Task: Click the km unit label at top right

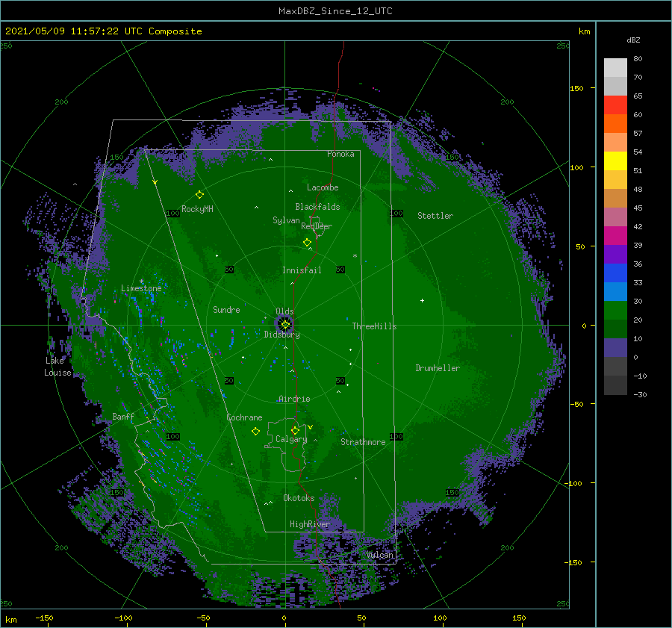Action: click(584, 31)
